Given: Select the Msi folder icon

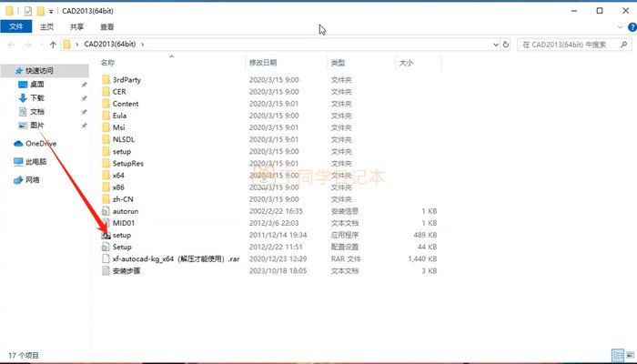Looking at the screenshot, I should pos(106,127).
